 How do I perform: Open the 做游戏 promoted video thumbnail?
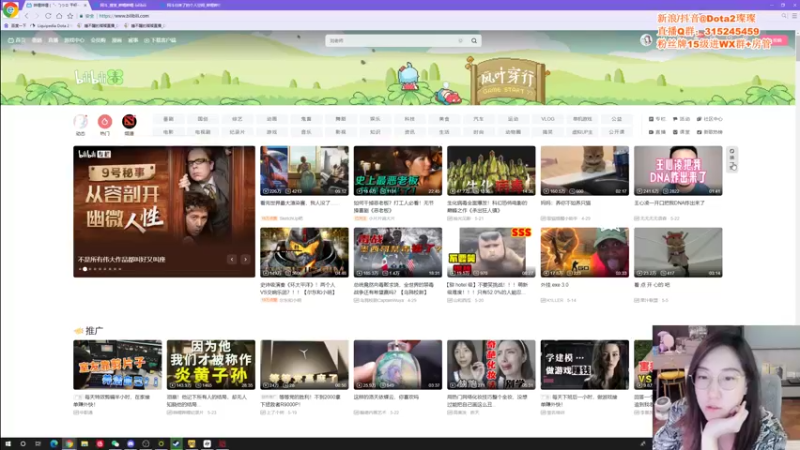[585, 365]
